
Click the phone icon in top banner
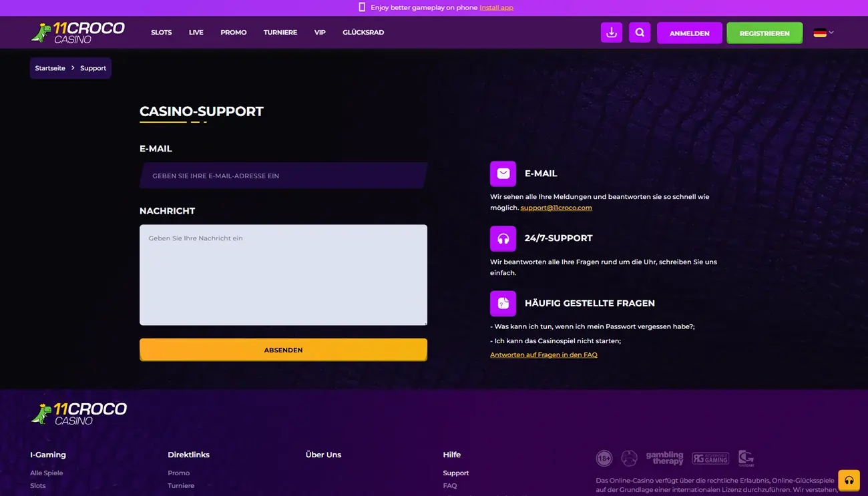(x=362, y=7)
